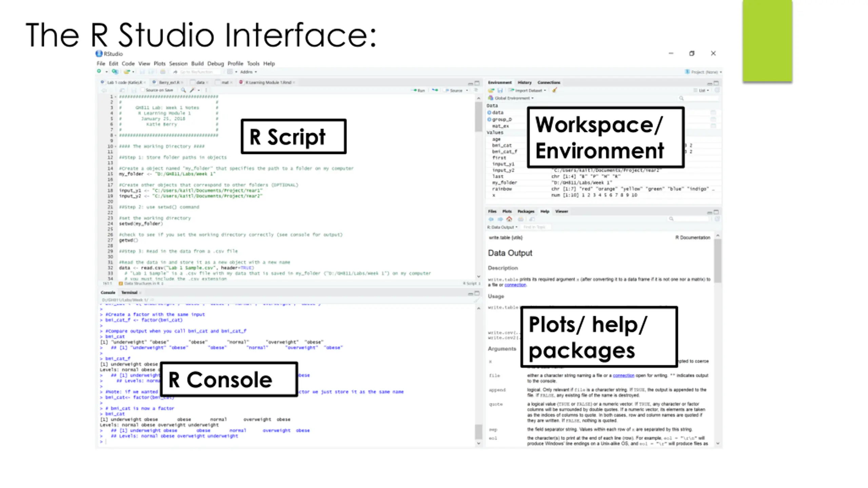Open the Import Dataset dropdown
This screenshot has width=868, height=488.
[x=528, y=90]
